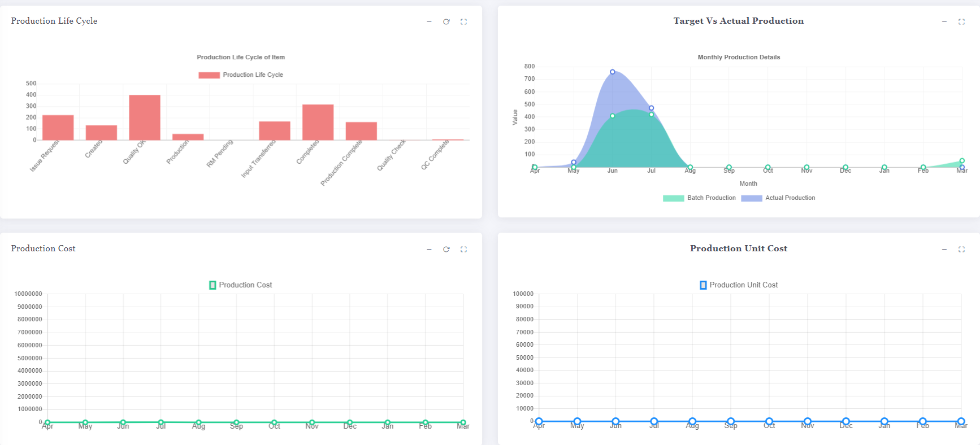Click the Production Unit Cost heading
Viewport: 980px width, 445px height.
click(x=739, y=248)
